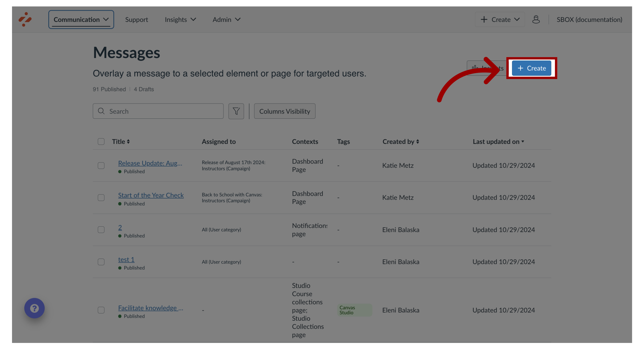Sort by Last updated on arrow

(523, 142)
